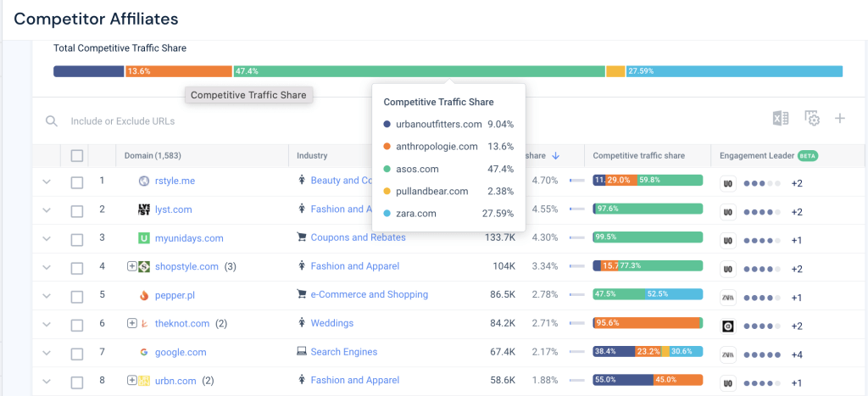Screen dimensions: 868x396
Task: Click the Industry column header
Action: [312, 156]
